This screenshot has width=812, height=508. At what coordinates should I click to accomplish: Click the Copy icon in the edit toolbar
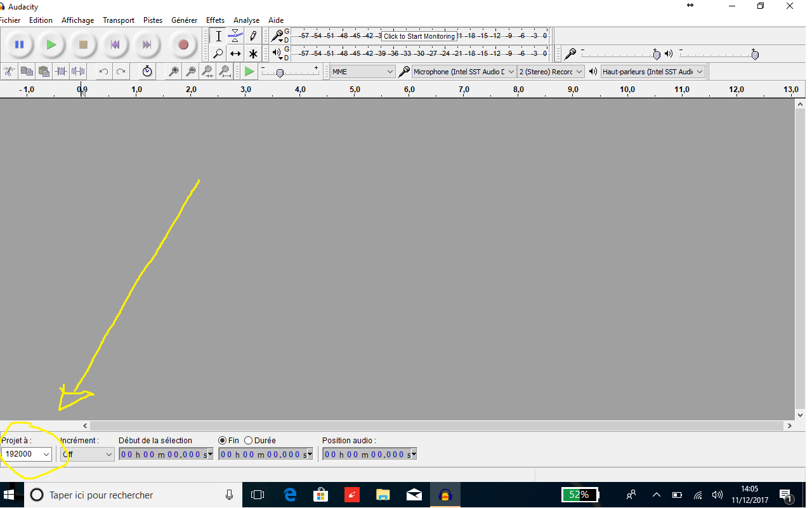[26, 72]
